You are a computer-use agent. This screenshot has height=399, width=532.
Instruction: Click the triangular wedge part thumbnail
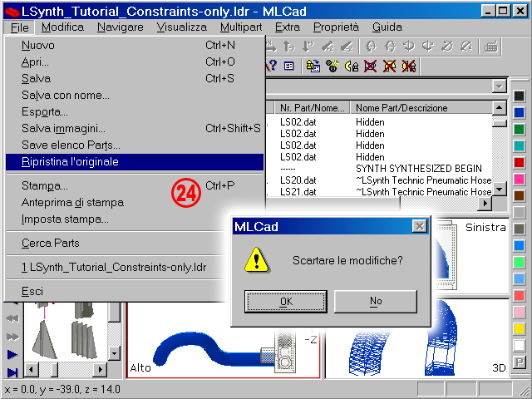(x=45, y=340)
